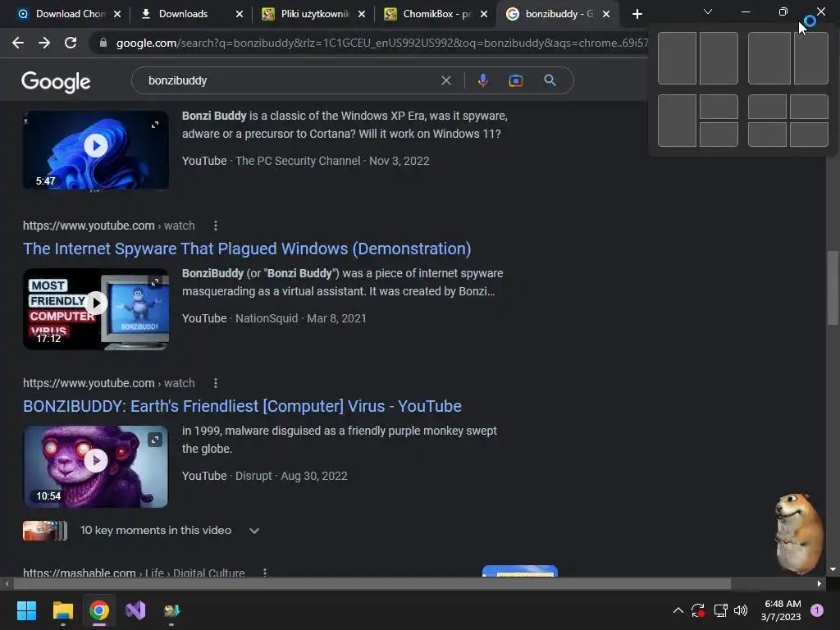Open three-dot menu for the NationSquid result
This screenshot has width=840, height=630.
[216, 226]
